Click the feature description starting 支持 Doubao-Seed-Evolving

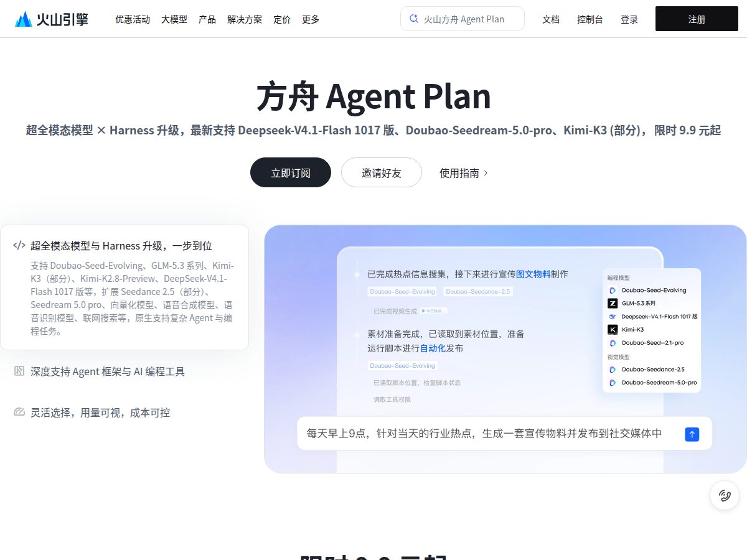(132, 298)
